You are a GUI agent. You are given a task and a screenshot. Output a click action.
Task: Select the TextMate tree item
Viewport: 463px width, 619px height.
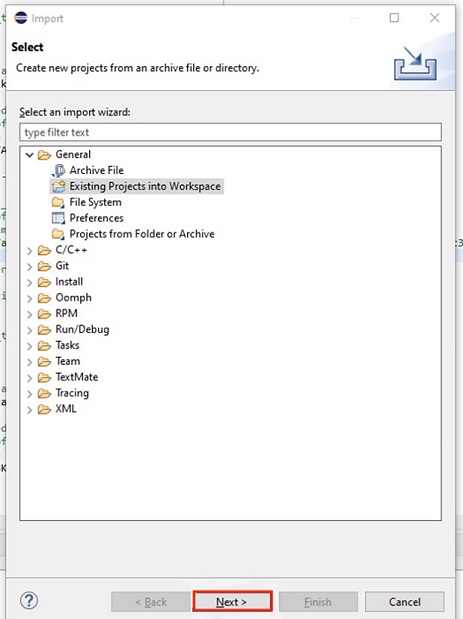tap(77, 377)
